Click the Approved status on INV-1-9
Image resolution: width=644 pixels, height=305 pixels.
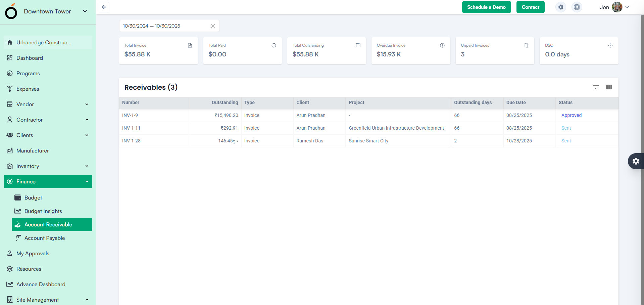tap(571, 115)
